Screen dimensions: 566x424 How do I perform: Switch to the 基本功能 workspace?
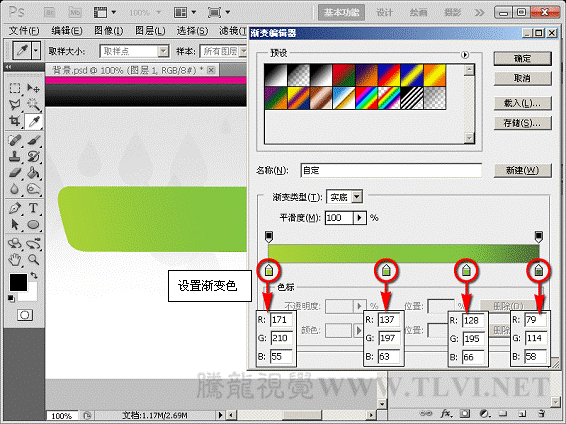pos(341,13)
